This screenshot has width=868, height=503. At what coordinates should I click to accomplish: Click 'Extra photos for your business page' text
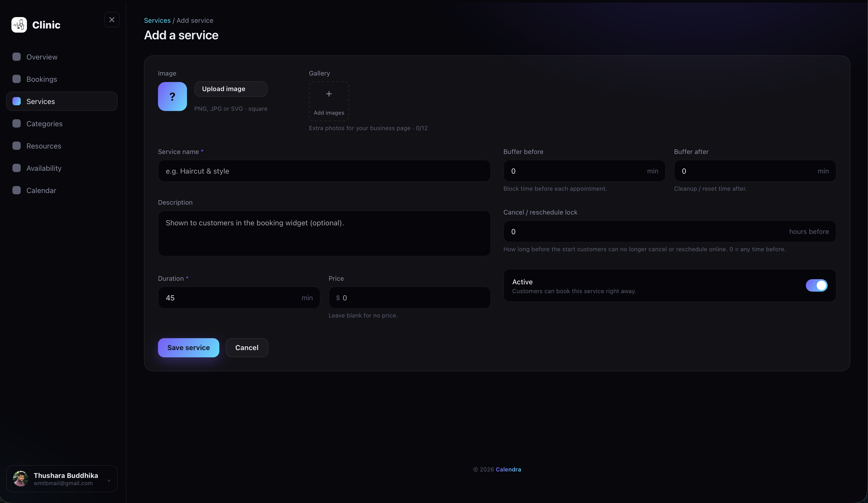point(360,128)
